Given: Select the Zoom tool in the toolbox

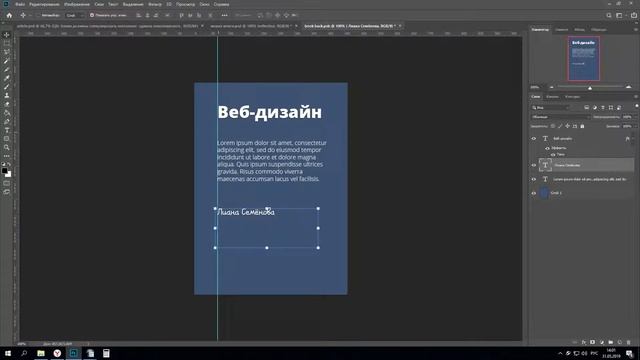Looking at the screenshot, I should point(7,147).
